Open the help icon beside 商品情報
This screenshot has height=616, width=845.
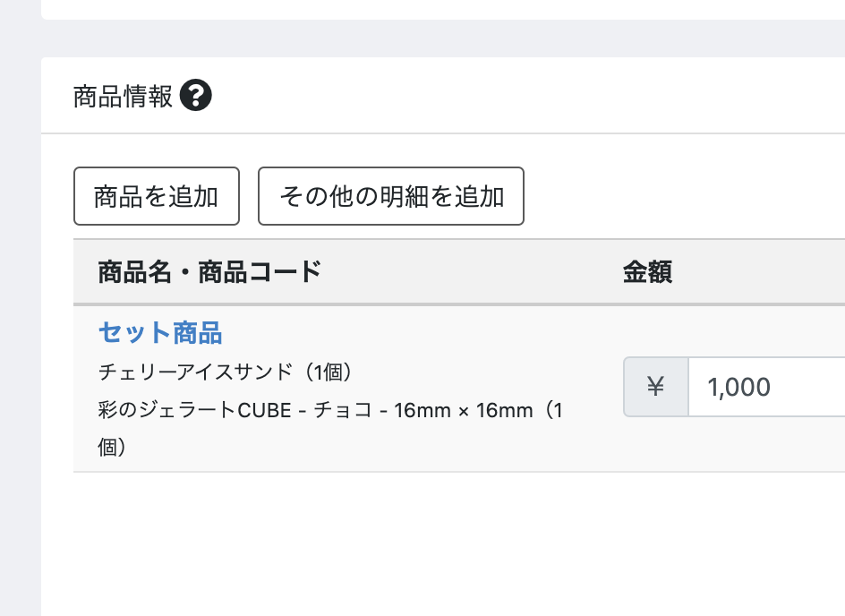pyautogui.click(x=196, y=96)
